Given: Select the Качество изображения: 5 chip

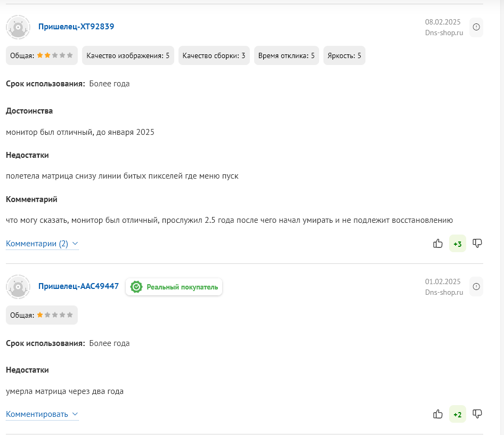Looking at the screenshot, I should [x=128, y=55].
